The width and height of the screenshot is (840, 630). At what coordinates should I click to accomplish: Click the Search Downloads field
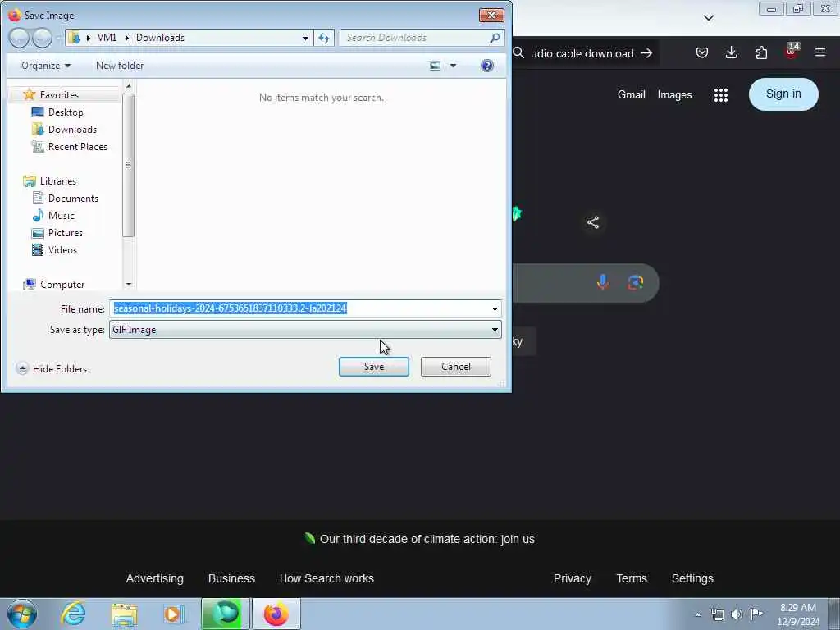point(415,38)
